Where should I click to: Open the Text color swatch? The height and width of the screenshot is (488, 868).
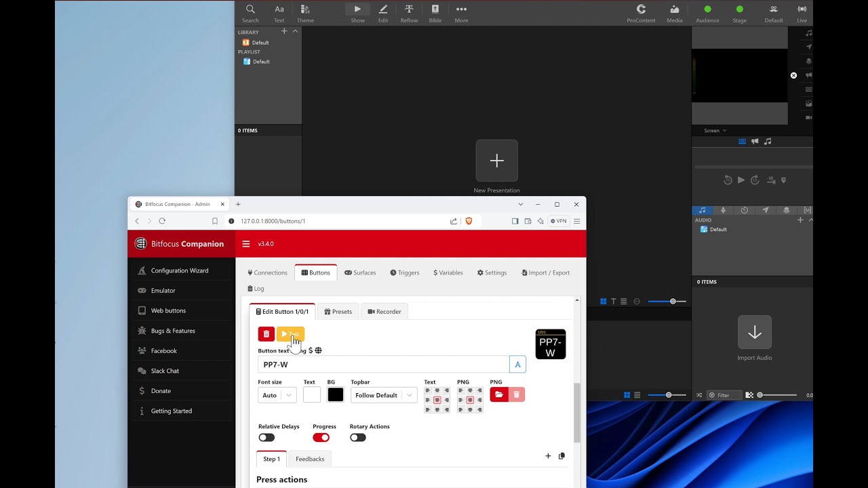coord(312,395)
